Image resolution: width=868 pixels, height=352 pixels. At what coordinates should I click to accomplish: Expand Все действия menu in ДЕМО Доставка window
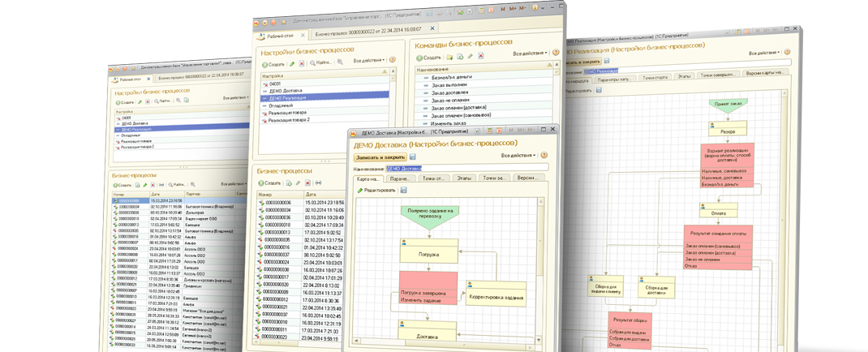tap(518, 154)
